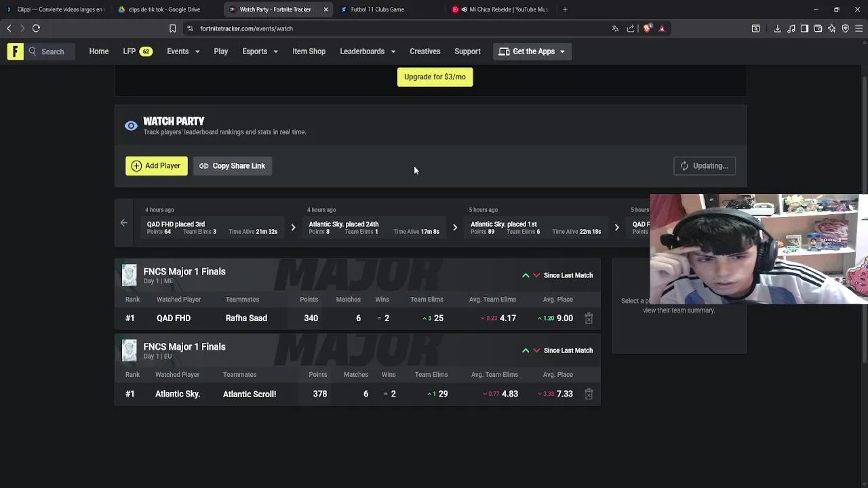Open the Brave Shields lion icon
This screenshot has height=488, width=868.
pos(647,28)
